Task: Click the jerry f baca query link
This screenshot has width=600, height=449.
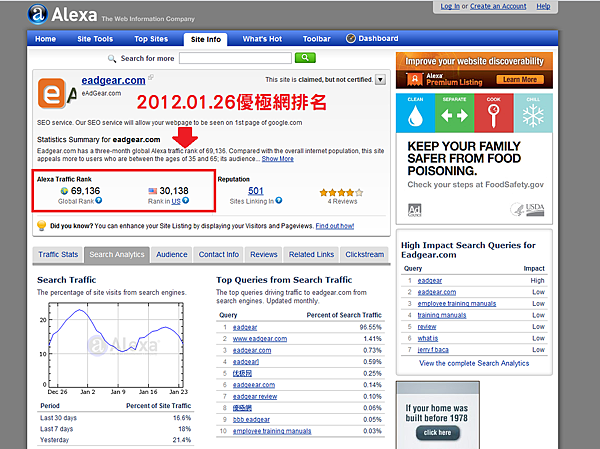Action: coord(433,349)
